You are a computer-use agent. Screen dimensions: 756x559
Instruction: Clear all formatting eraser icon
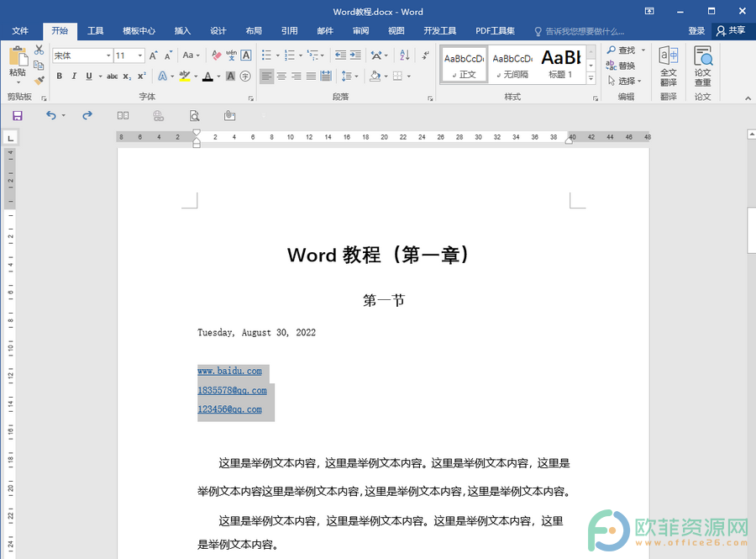pos(217,55)
